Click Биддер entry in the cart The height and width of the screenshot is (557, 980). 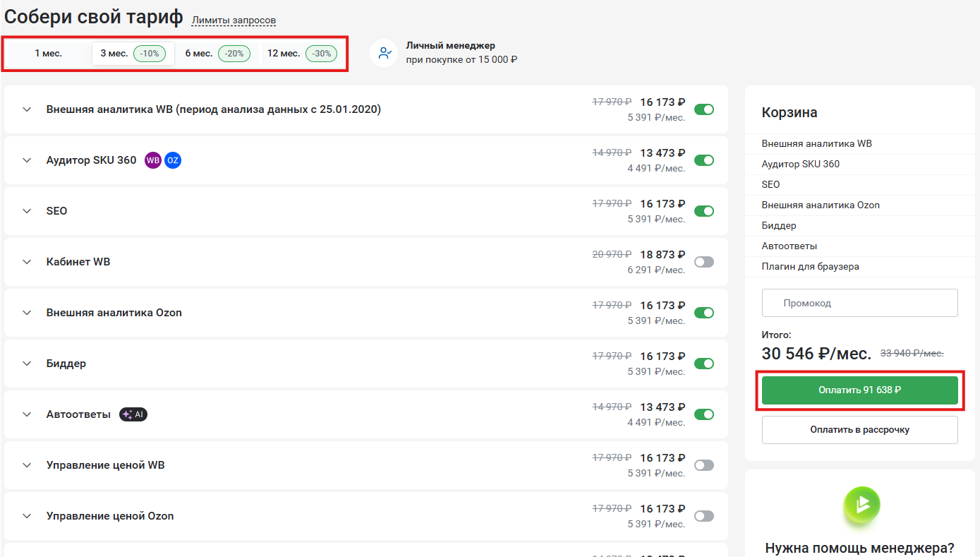click(779, 225)
